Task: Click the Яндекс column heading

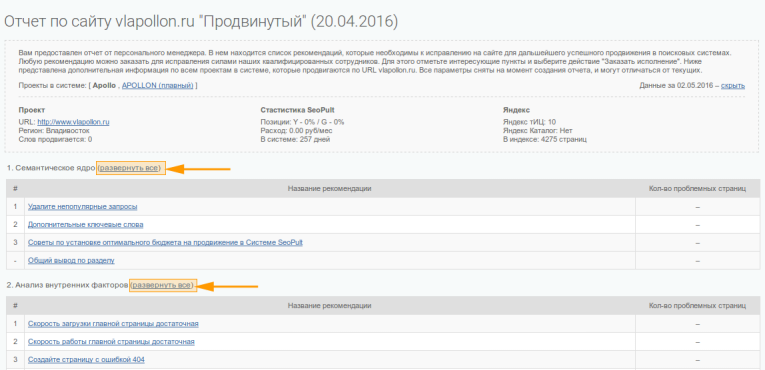Action: (516, 110)
